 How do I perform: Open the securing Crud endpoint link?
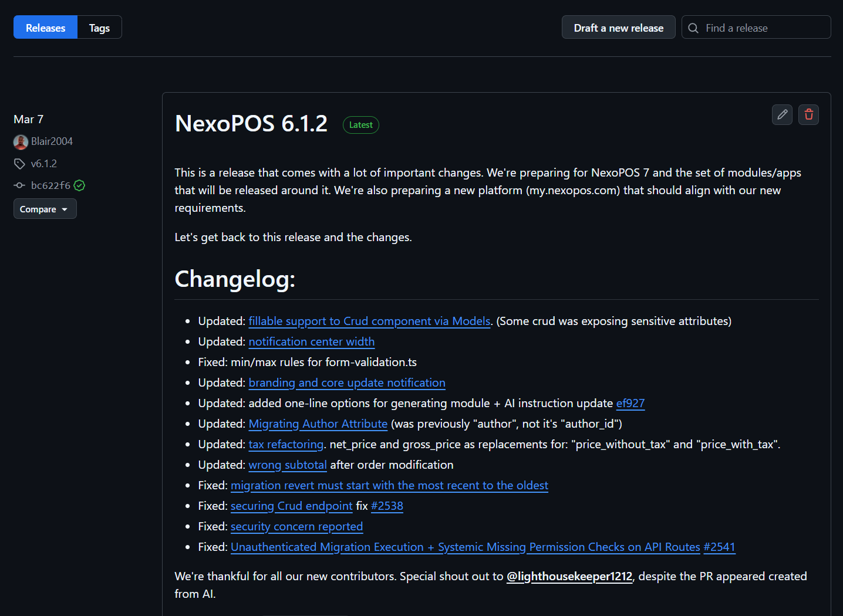(x=292, y=506)
